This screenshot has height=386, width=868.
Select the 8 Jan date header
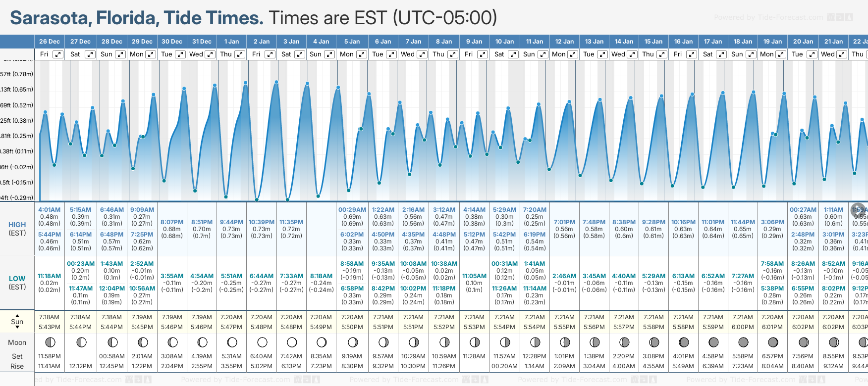pyautogui.click(x=444, y=42)
